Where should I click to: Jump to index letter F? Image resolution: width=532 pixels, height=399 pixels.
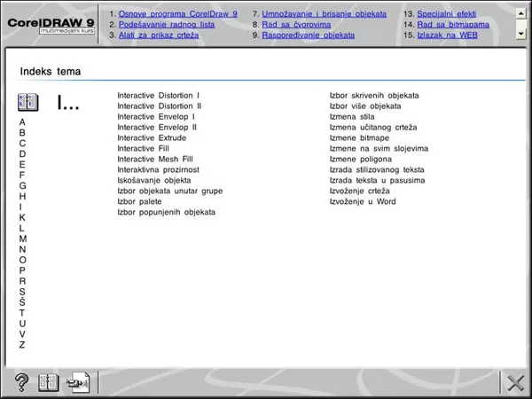click(x=22, y=175)
